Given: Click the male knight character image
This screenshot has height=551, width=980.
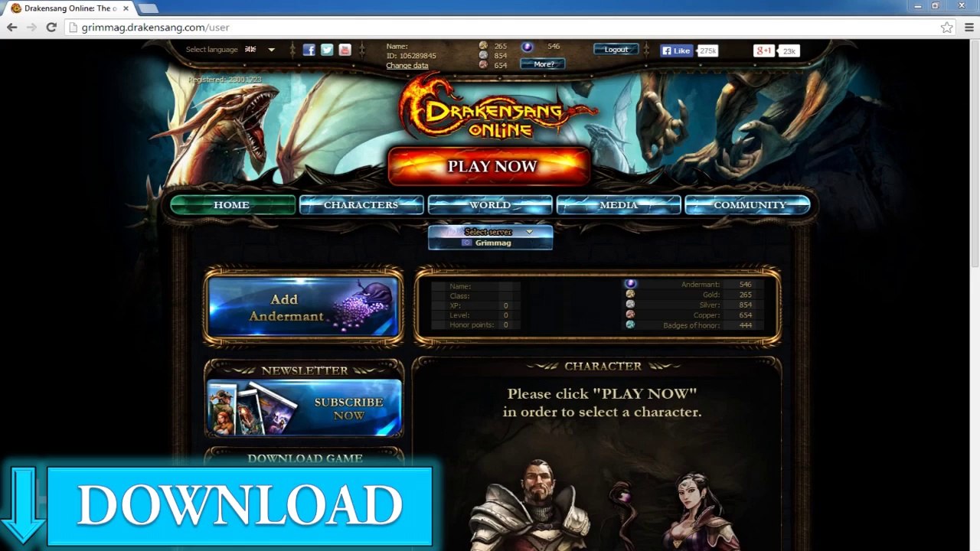Looking at the screenshot, I should point(534,505).
